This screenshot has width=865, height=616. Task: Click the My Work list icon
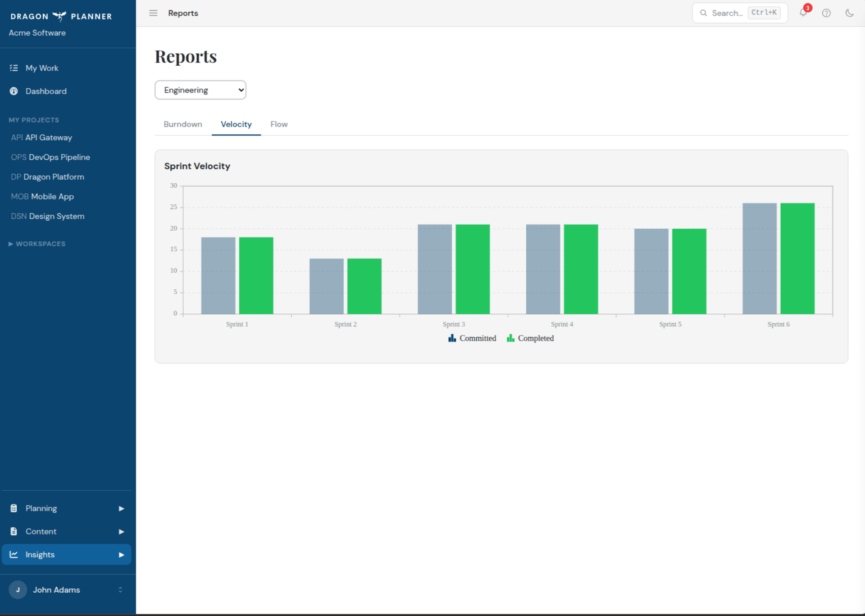14,68
